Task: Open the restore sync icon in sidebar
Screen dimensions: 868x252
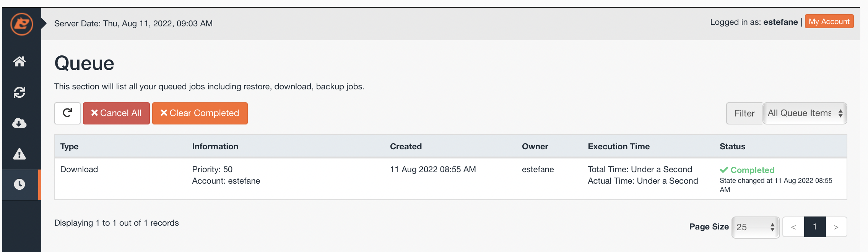Action: coord(20,92)
